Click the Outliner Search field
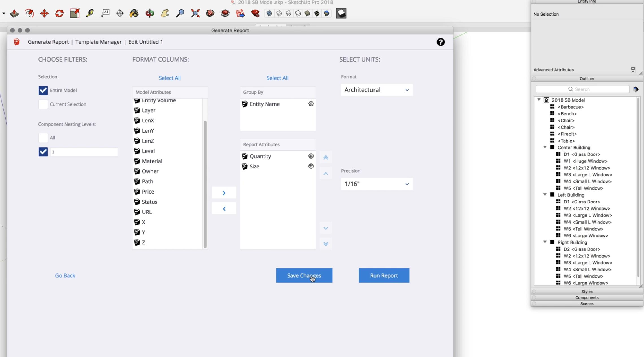Viewport: 644px width, 357px height. 582,89
